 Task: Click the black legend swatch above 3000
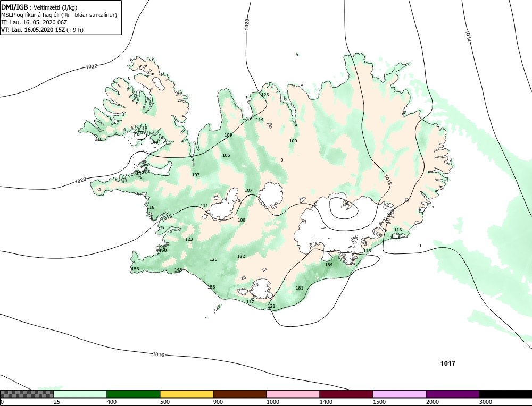505,394
